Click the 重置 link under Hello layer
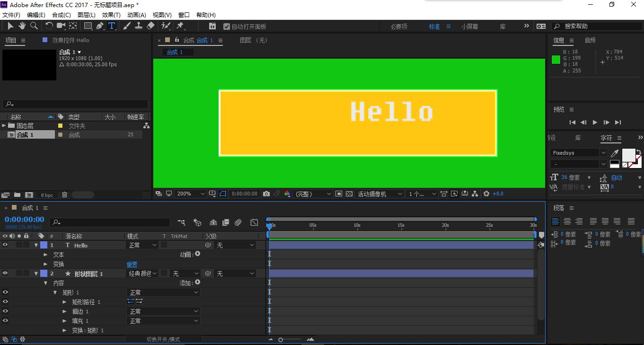 point(132,265)
